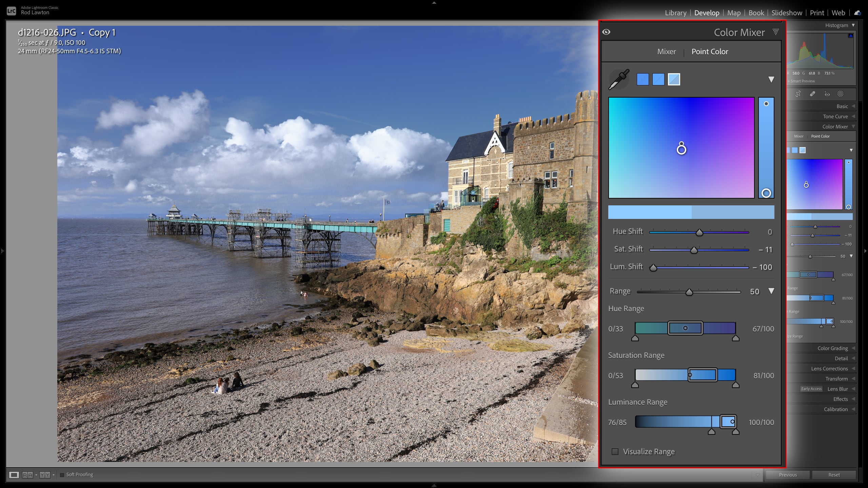
Task: Click the Crop overlay tool icon
Action: click(x=798, y=94)
